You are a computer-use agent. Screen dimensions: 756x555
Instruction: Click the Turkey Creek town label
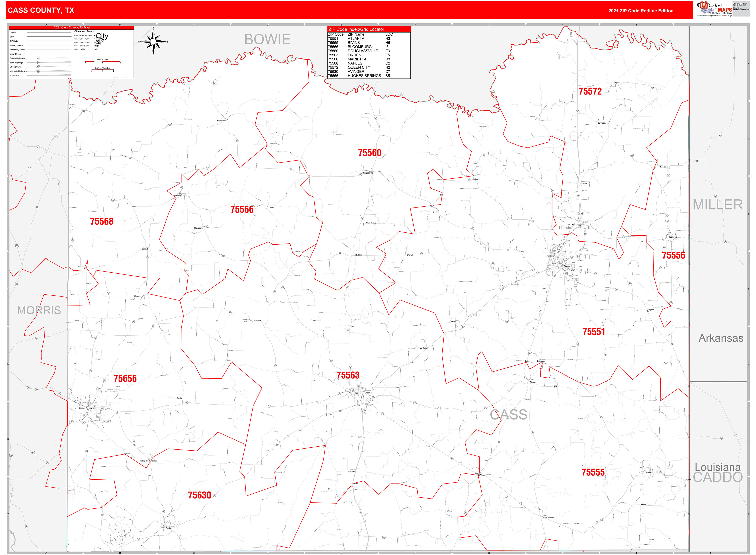[145, 461]
